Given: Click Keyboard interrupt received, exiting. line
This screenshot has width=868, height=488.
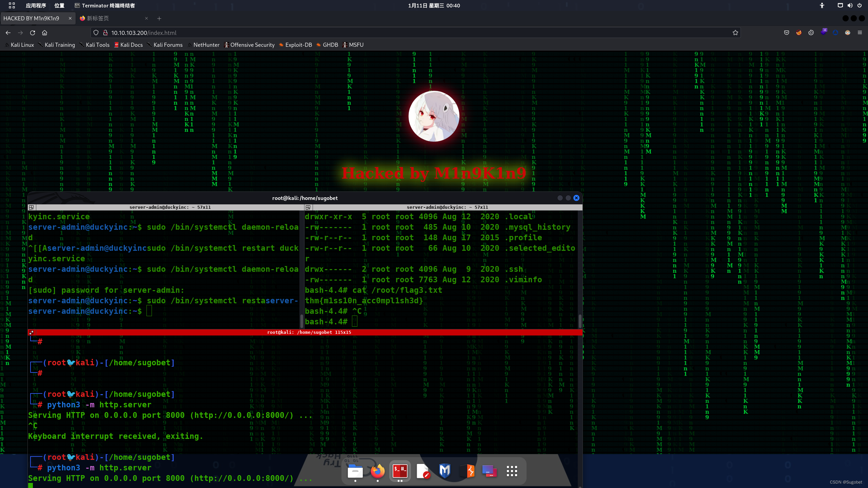Looking at the screenshot, I should [x=116, y=436].
